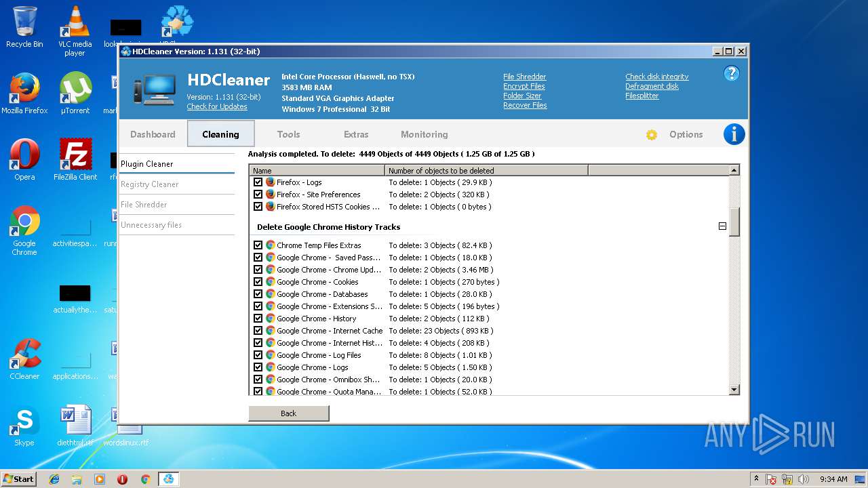
Task: Toggle Google Chrome - History checkbox
Action: click(258, 319)
